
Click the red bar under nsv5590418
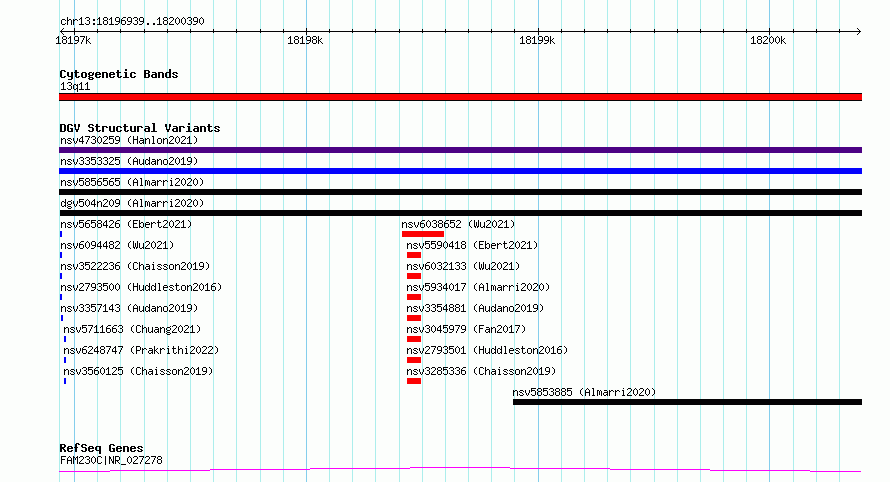(414, 255)
